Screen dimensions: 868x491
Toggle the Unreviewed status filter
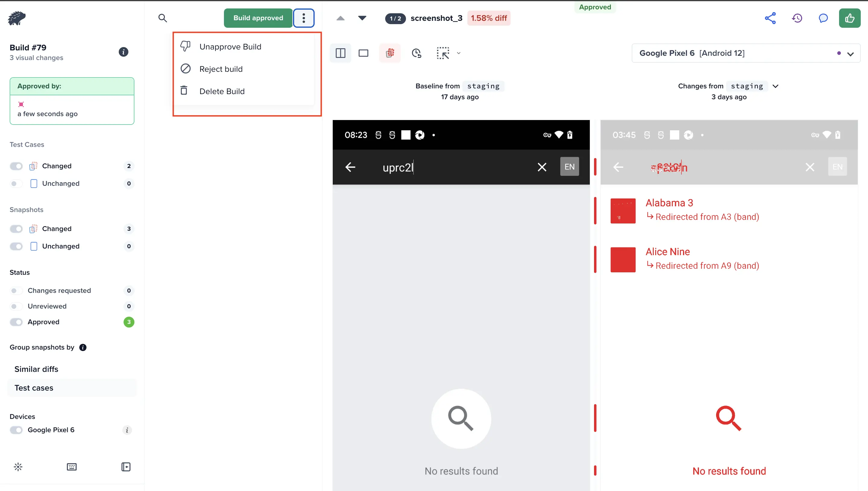tap(16, 306)
